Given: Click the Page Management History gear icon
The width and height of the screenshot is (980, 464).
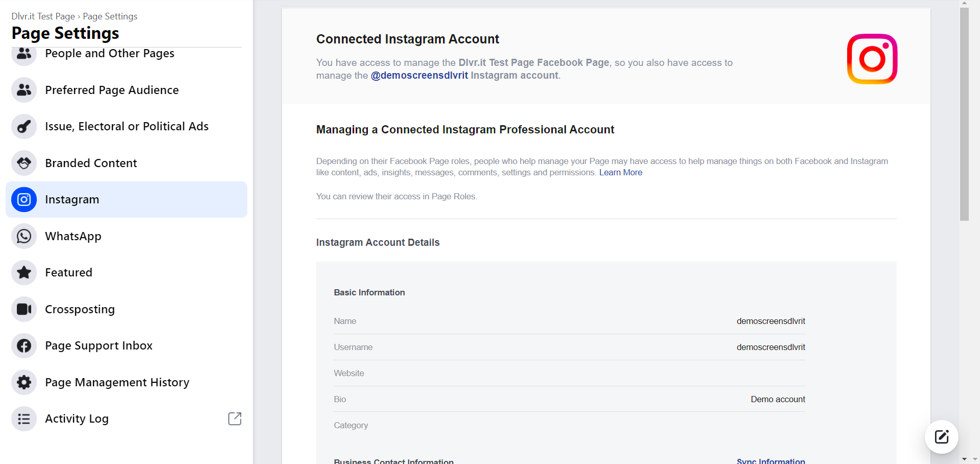Looking at the screenshot, I should point(24,382).
